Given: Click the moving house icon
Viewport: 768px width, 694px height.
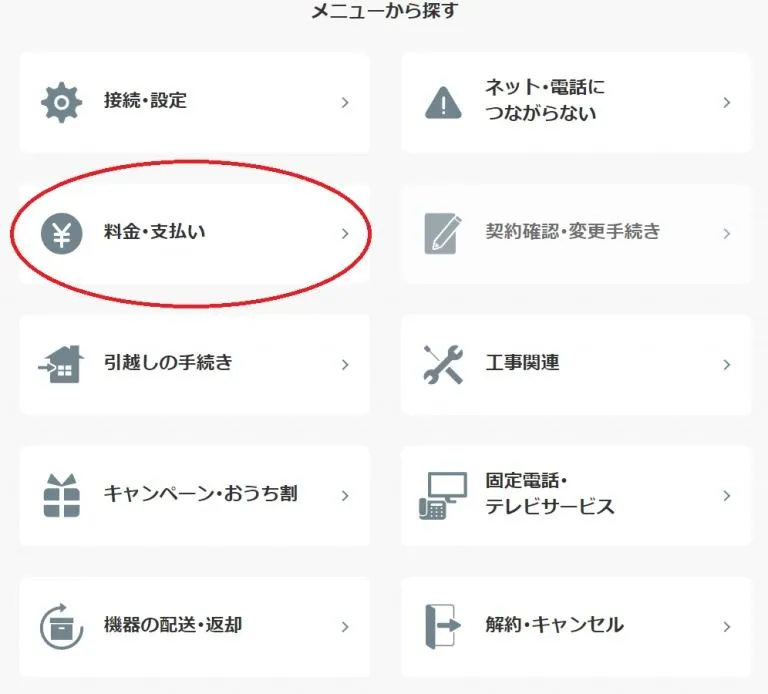Looking at the screenshot, I should coord(61,364).
